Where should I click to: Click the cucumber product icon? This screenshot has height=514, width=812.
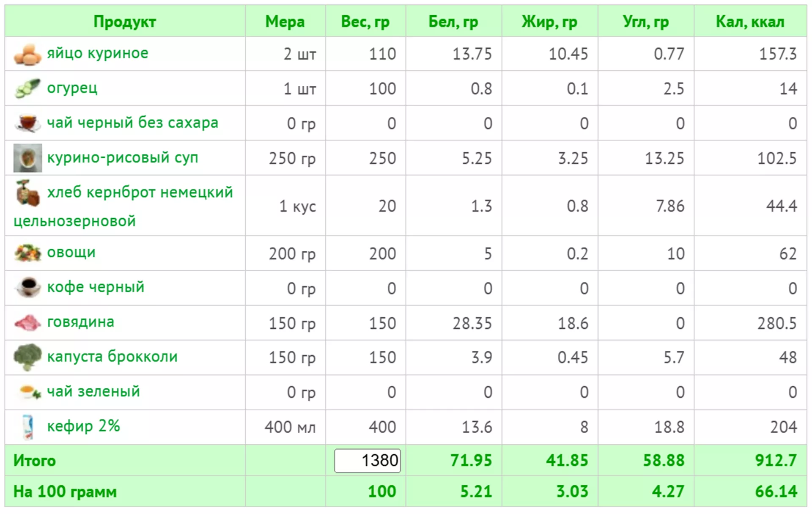(27, 88)
